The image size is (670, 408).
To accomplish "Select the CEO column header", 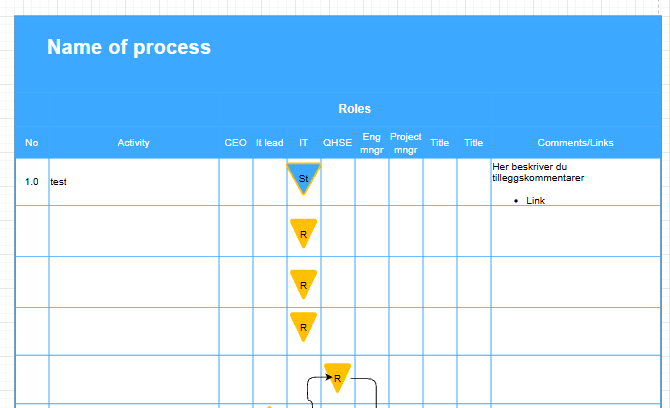I will click(235, 143).
